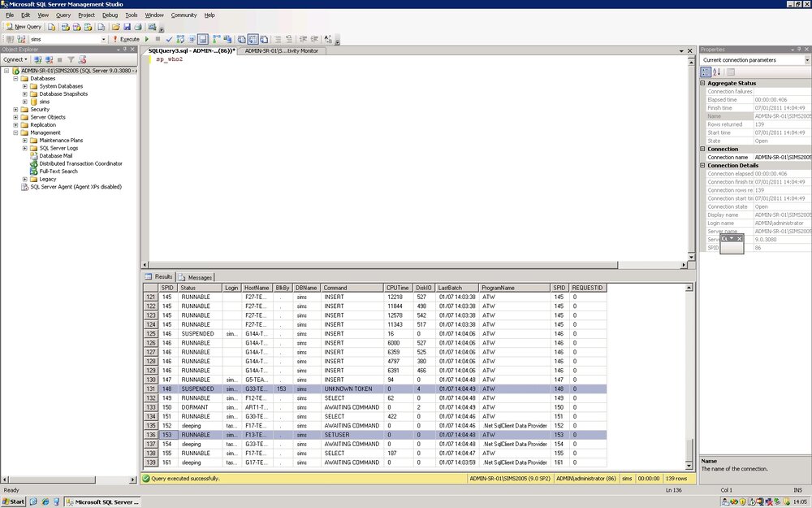Click Display Estimated Execution Plan icon
The height and width of the screenshot is (508, 812).
click(180, 39)
